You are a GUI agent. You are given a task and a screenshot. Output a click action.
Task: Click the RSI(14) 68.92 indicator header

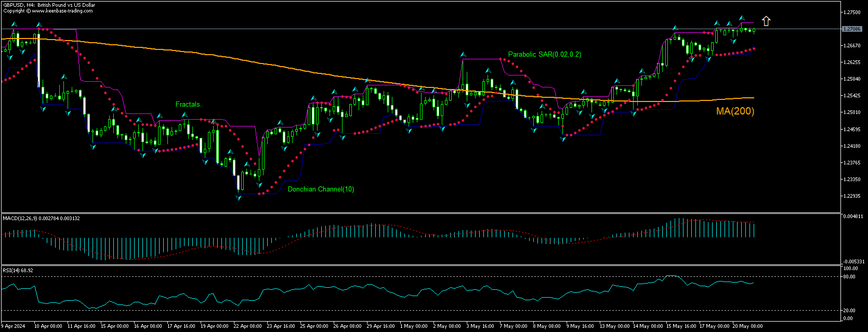tap(18, 271)
